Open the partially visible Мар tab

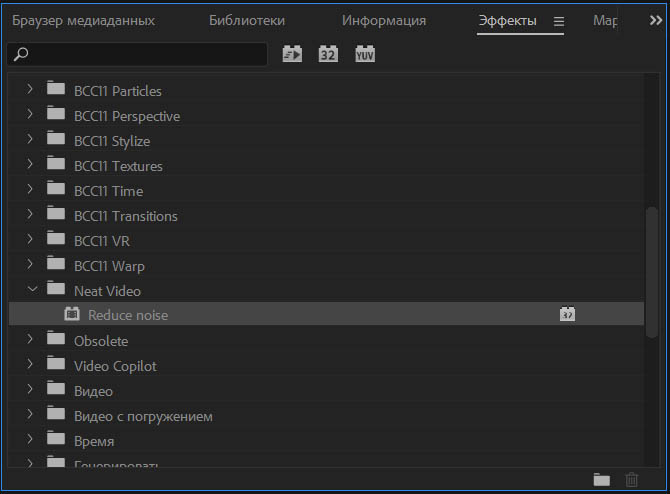[x=605, y=21]
